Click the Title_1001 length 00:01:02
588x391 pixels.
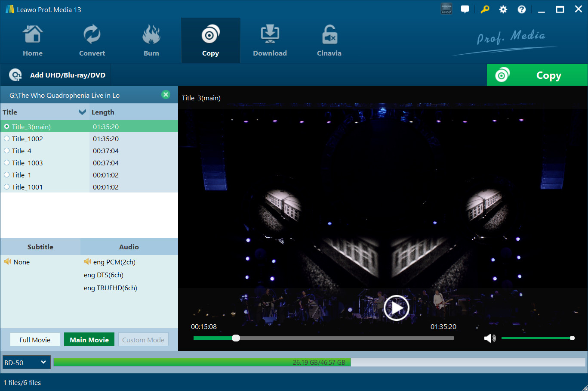106,187
